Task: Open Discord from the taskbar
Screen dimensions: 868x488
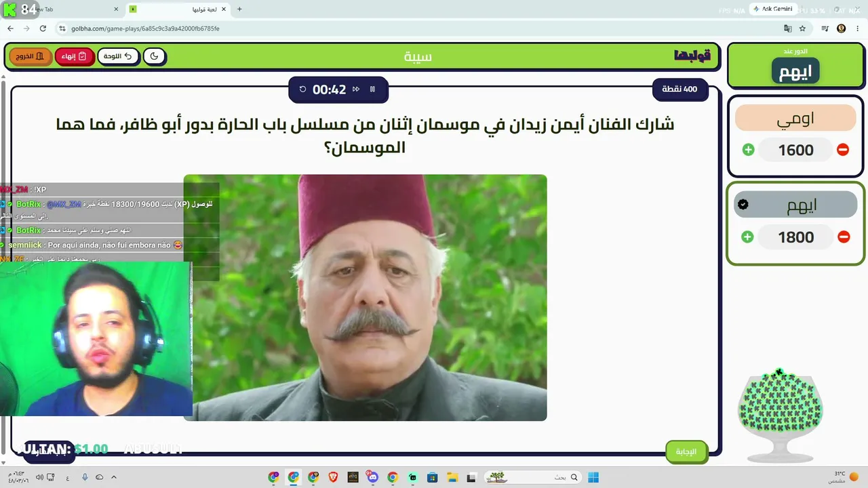Action: coord(372,477)
